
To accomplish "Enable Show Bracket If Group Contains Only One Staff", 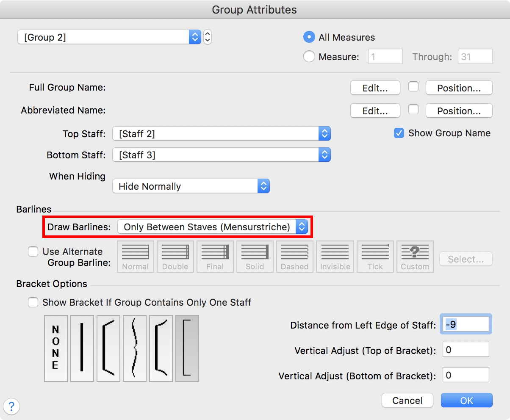I will pos(33,302).
